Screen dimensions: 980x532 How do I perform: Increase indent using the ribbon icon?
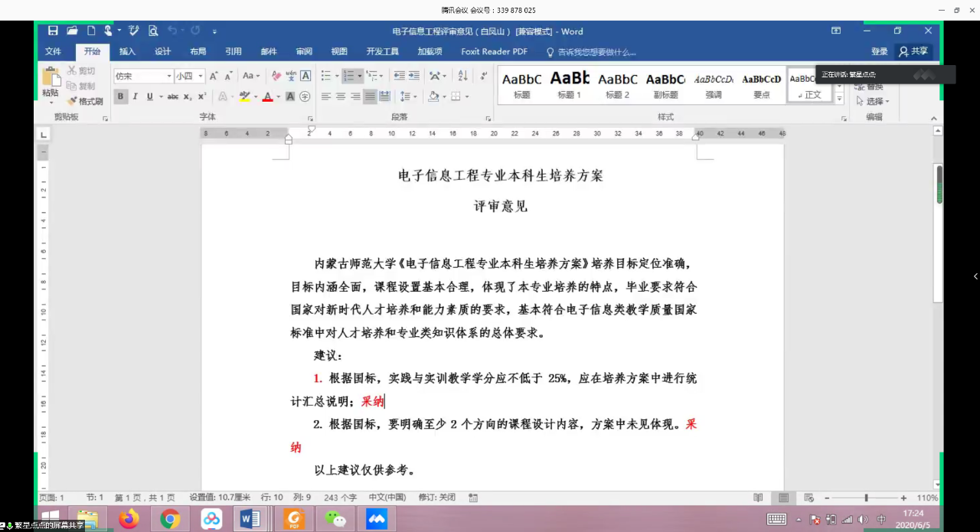[x=414, y=76]
